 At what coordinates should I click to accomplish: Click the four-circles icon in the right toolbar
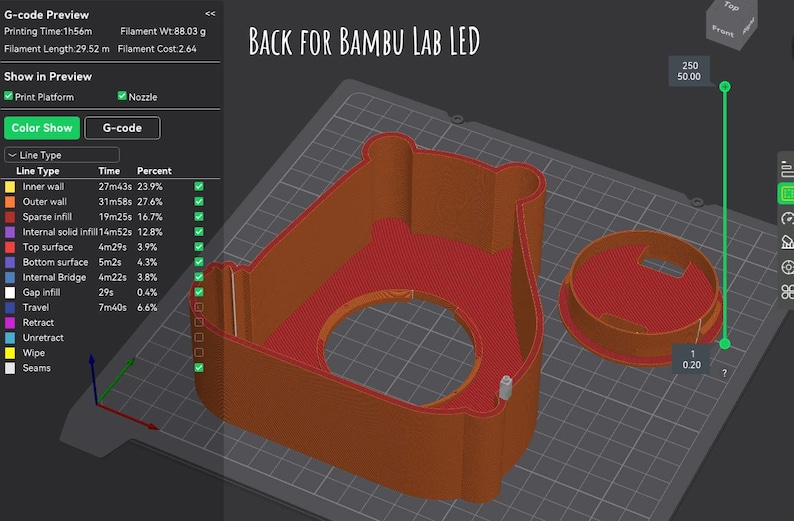[x=787, y=292]
